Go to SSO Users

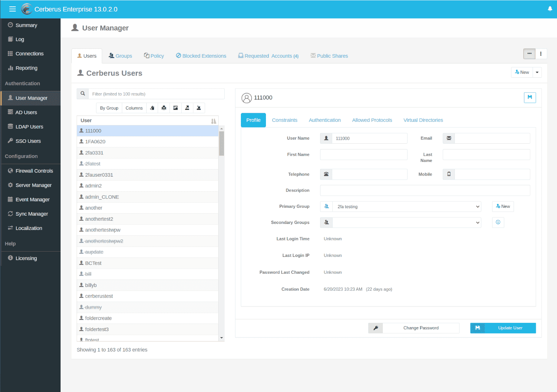click(x=28, y=141)
